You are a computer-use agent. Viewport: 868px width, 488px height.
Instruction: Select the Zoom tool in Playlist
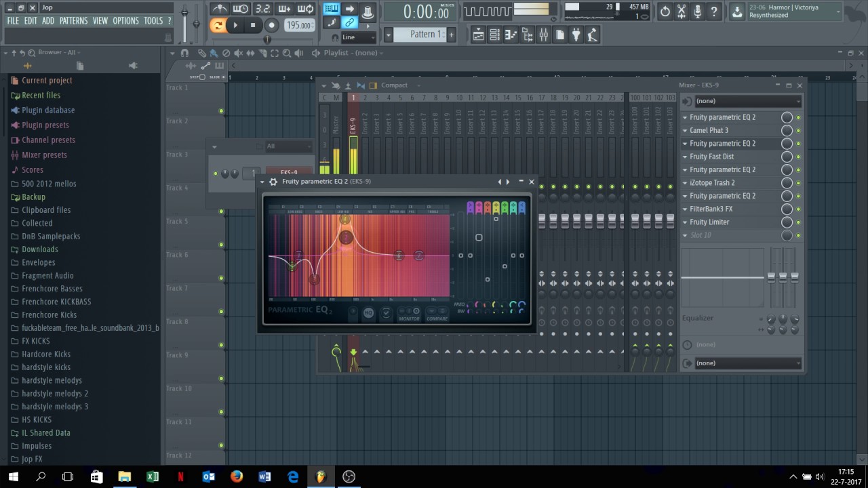coord(287,53)
